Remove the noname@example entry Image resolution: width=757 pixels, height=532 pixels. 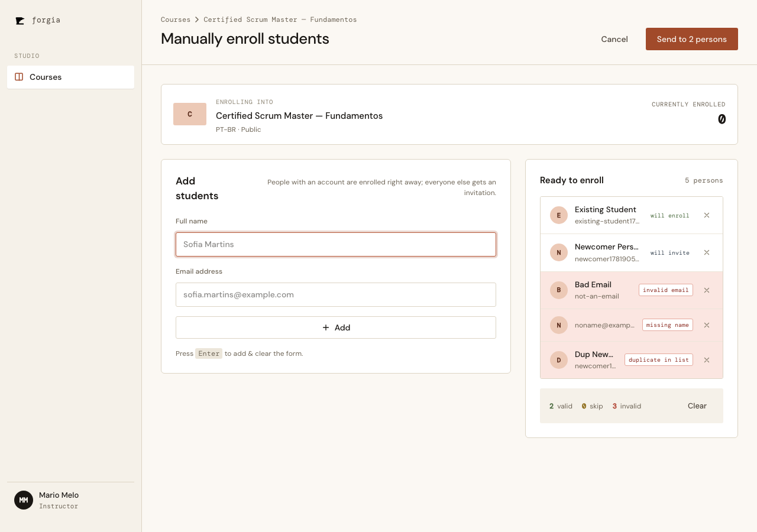coord(707,325)
